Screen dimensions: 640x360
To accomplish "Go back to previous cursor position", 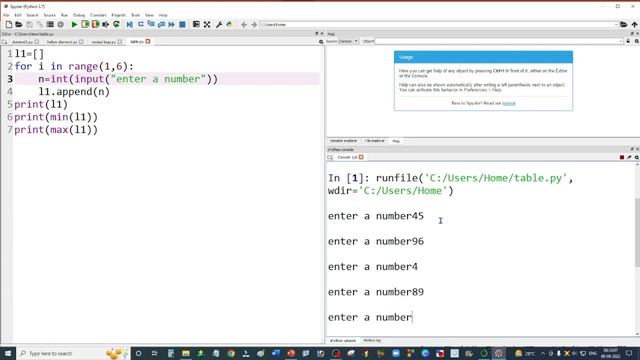I will coord(244,24).
